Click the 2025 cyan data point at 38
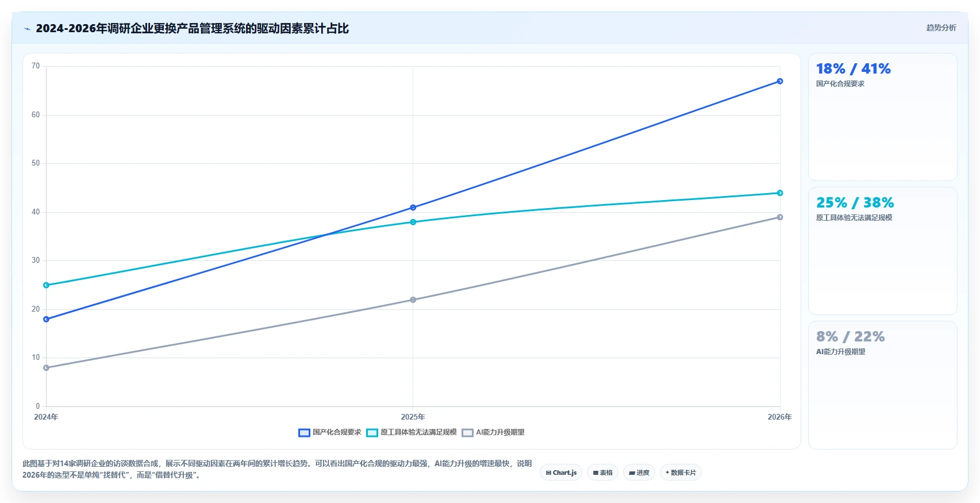Viewport: 980px width, 503px height. pos(413,222)
